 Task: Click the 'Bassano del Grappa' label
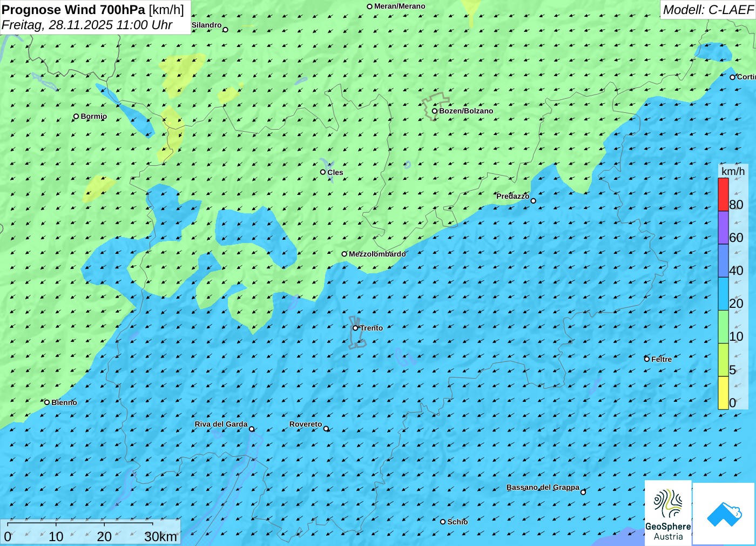pos(543,487)
